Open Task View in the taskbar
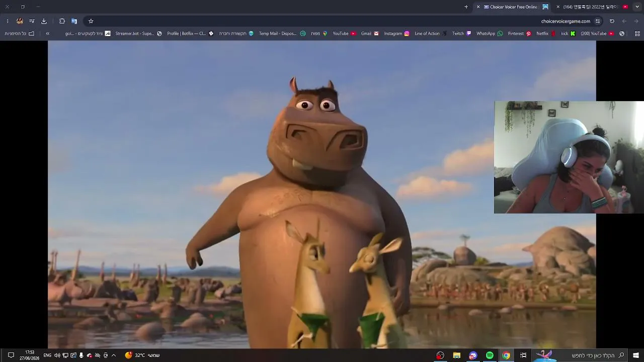Viewport: 644px width, 362px height. [523, 355]
